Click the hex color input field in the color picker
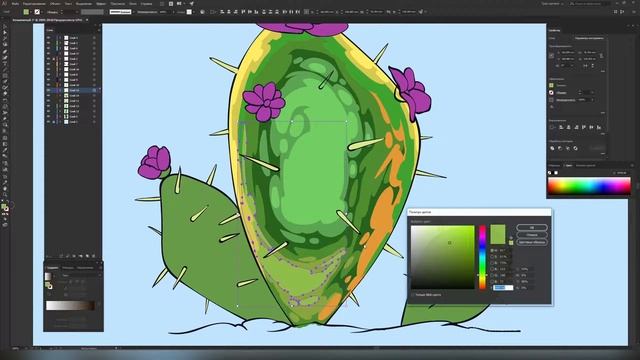 point(503,288)
